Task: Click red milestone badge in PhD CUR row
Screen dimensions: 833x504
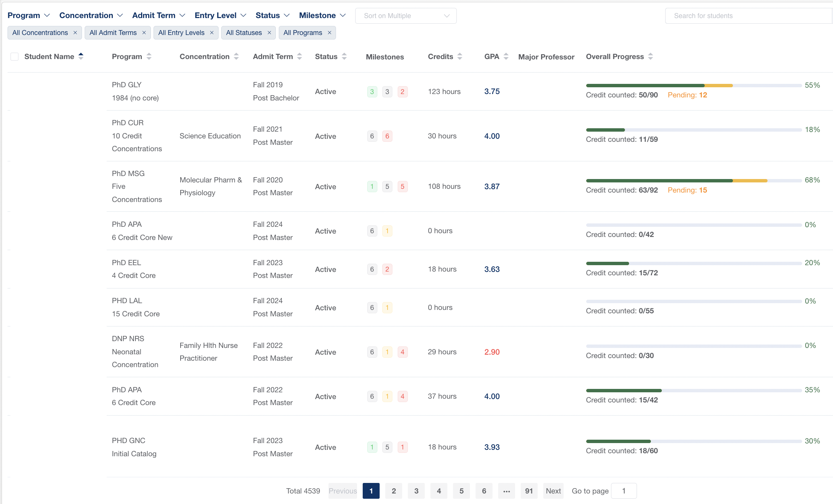Action: click(387, 136)
